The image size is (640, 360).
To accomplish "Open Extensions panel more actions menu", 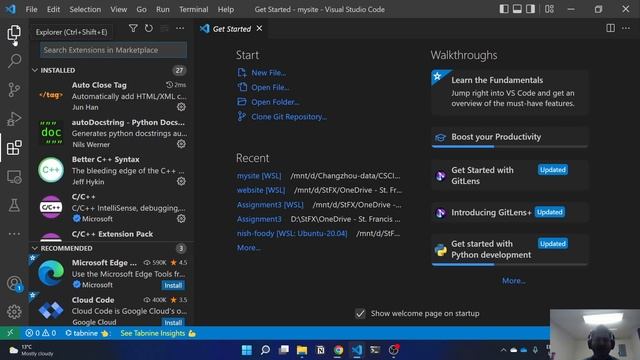I will (180, 28).
